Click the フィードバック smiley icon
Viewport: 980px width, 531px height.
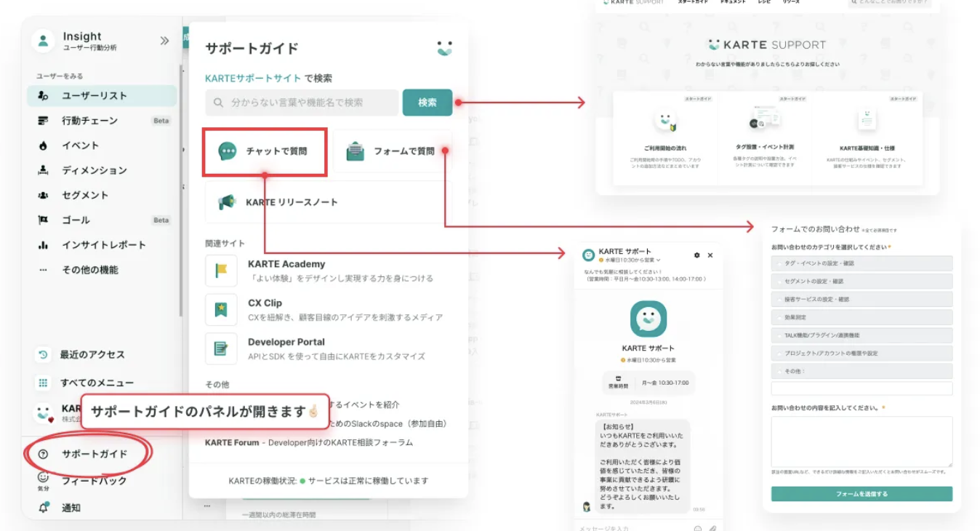click(x=43, y=478)
